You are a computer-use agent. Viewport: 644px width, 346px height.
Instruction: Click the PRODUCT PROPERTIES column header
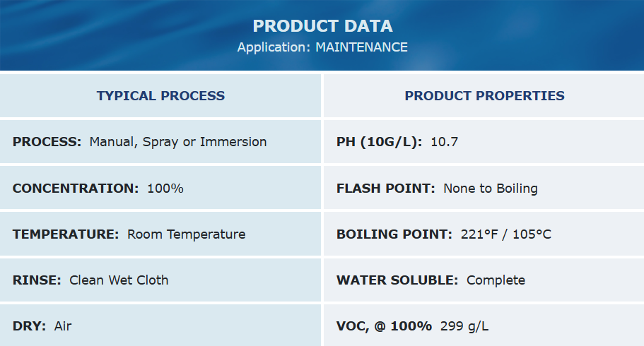(484, 95)
